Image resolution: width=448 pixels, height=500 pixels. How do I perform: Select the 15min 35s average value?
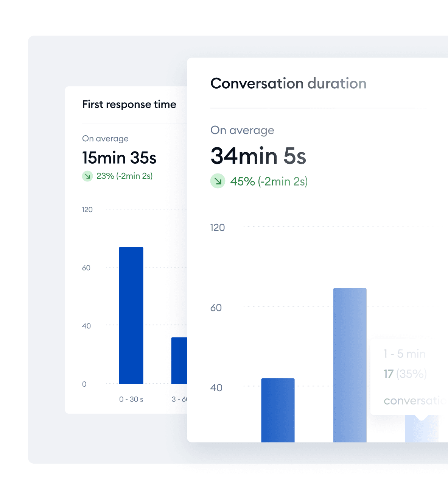[x=119, y=158]
